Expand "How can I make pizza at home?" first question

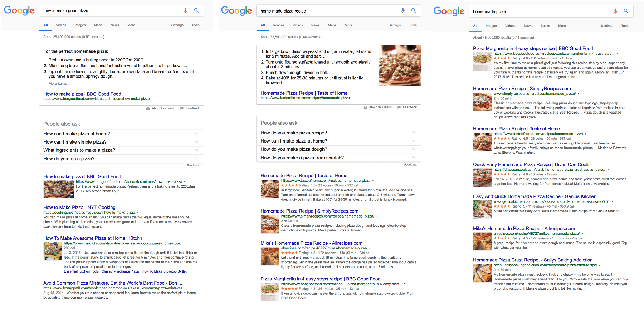(x=121, y=134)
